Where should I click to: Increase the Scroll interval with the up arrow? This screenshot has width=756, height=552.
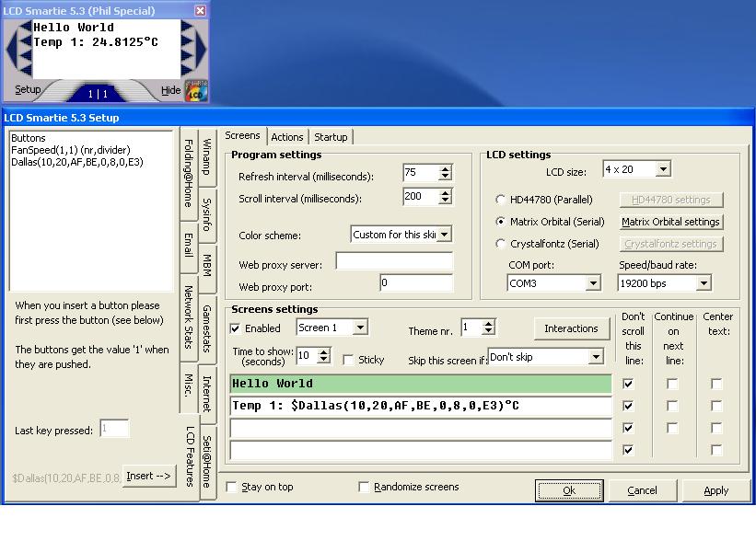point(446,192)
